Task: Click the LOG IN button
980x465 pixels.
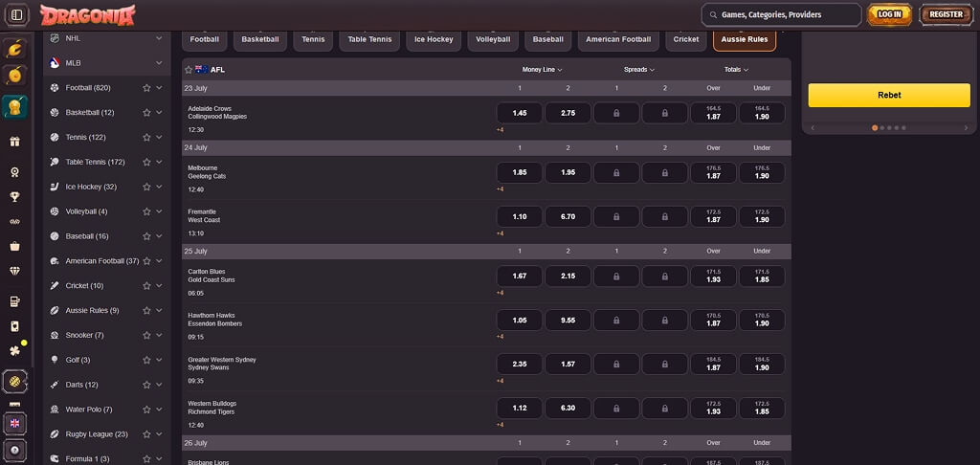Action: (889, 14)
